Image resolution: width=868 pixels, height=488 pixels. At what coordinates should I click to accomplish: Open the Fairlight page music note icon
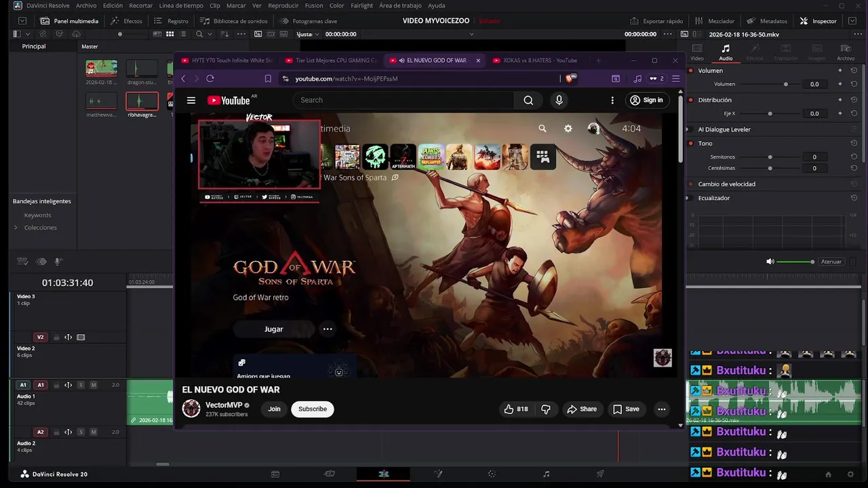pyautogui.click(x=547, y=474)
